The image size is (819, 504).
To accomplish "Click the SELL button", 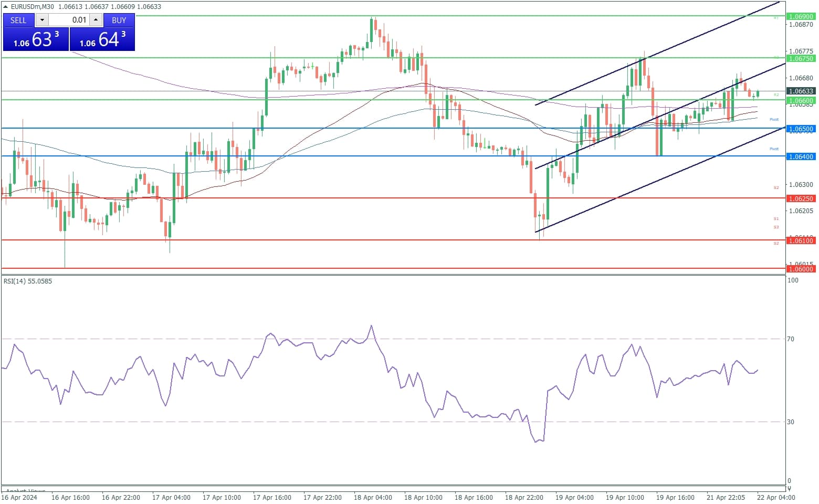I will [x=18, y=20].
